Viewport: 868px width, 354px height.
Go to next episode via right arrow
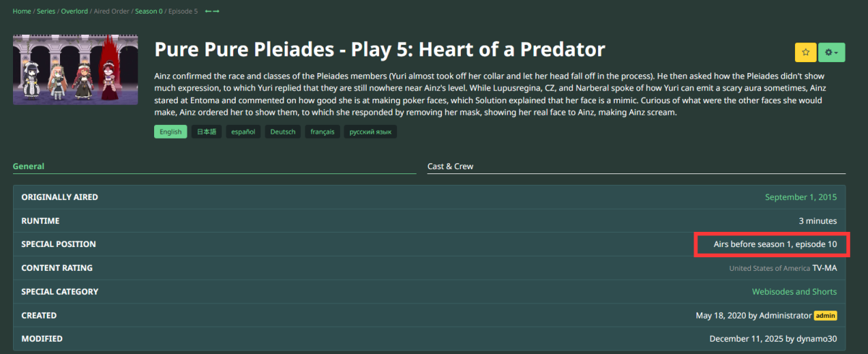tap(216, 11)
